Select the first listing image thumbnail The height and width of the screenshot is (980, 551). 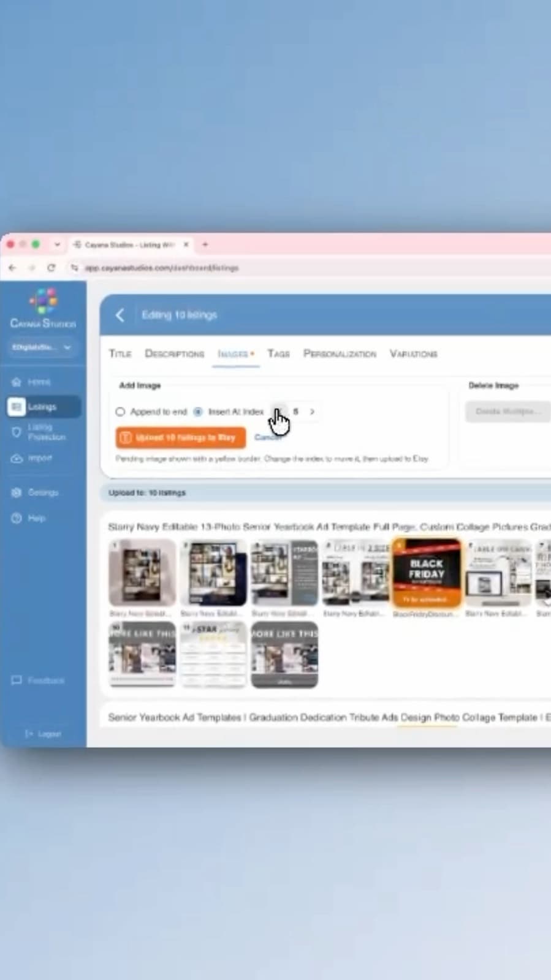coord(142,573)
